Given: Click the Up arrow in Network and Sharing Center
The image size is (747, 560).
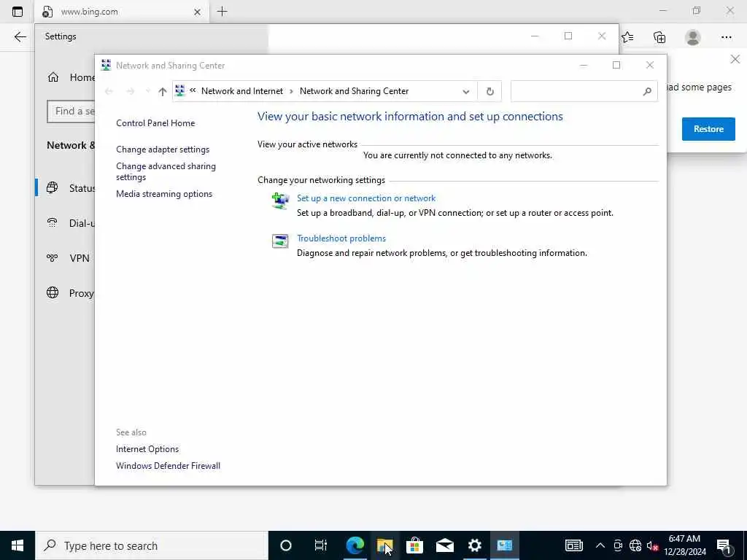Looking at the screenshot, I should point(163,91).
